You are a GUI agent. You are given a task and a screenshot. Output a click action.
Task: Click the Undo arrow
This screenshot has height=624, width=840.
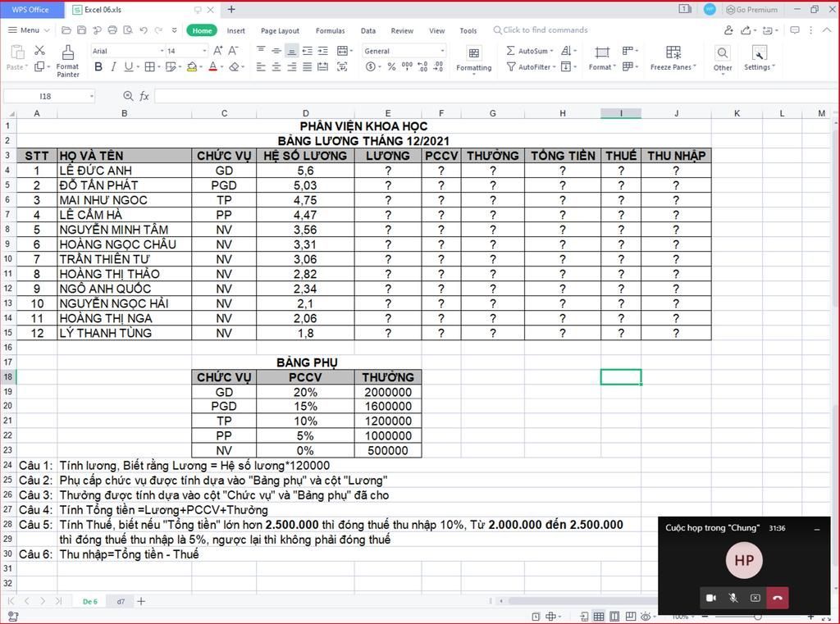pos(143,30)
